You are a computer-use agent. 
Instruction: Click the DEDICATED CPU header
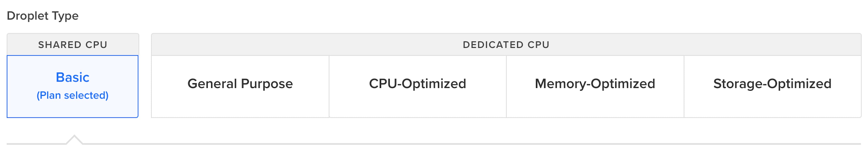pyautogui.click(x=506, y=45)
